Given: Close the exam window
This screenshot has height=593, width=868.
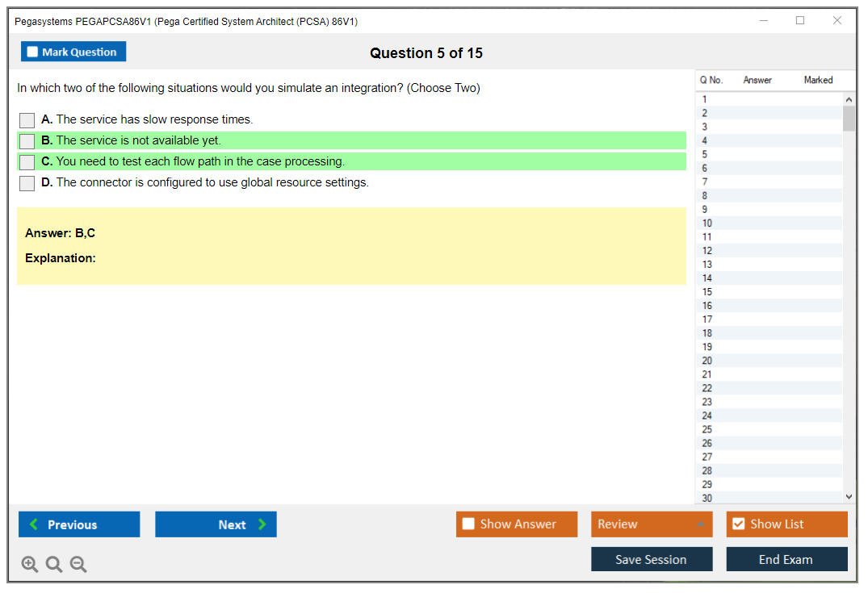Looking at the screenshot, I should pos(837,21).
